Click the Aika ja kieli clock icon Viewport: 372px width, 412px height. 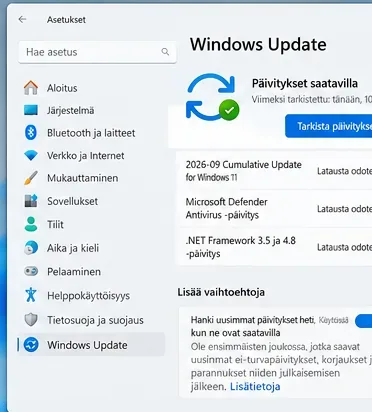click(31, 248)
